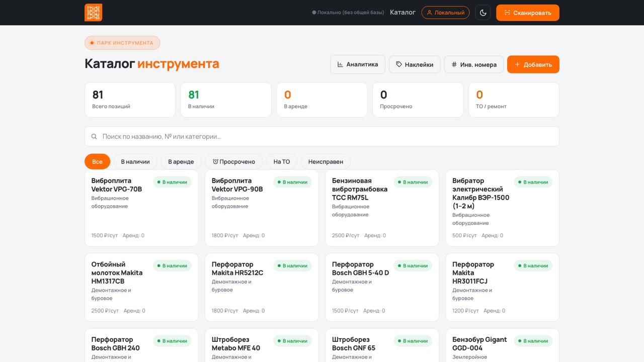This screenshot has width=644, height=362.
Task: Click the 1800 ₽/сут price on VPG-90B
Action: tap(225, 235)
